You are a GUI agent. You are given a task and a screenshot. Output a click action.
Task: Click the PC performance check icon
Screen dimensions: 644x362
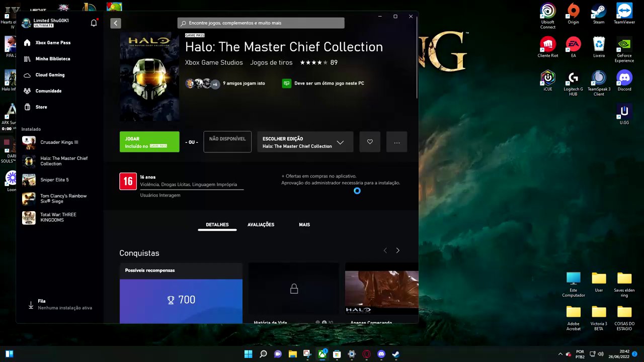286,83
